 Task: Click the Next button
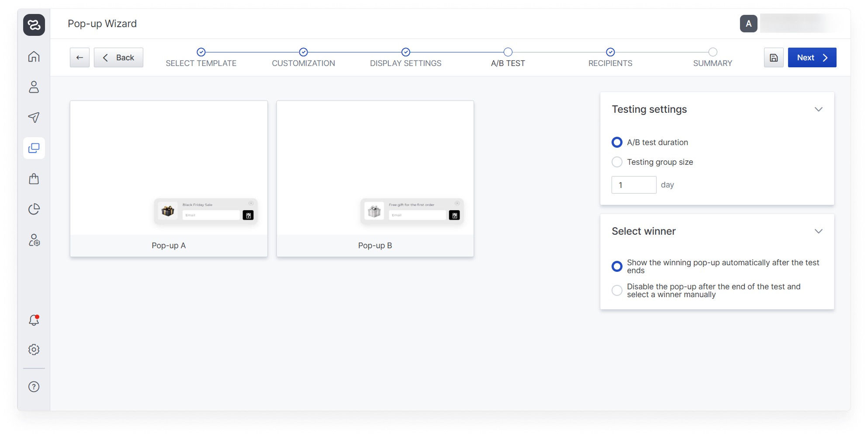pyautogui.click(x=812, y=58)
